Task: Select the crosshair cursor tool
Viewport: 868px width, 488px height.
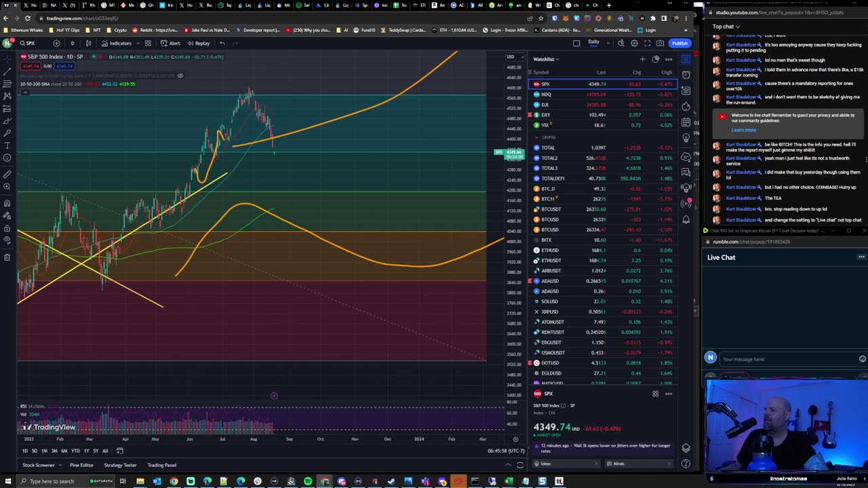Action: [x=7, y=59]
